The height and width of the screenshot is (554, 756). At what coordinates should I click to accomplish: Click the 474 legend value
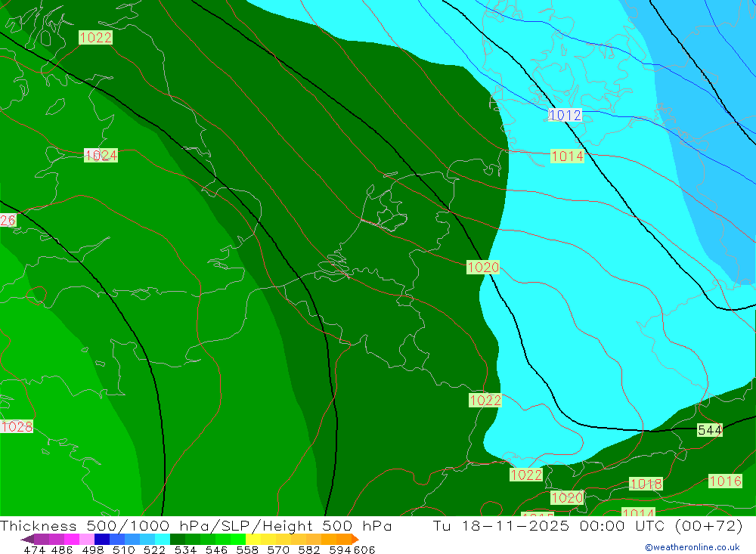(34, 550)
